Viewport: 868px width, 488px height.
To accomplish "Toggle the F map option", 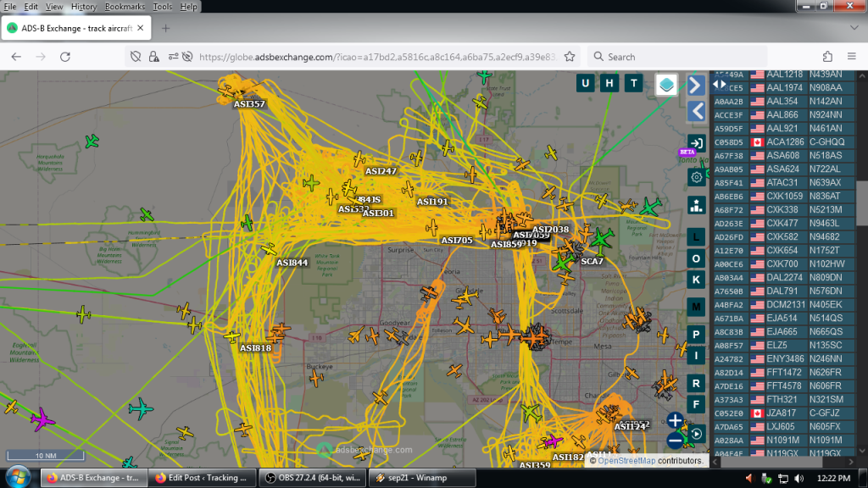I will [x=697, y=404].
